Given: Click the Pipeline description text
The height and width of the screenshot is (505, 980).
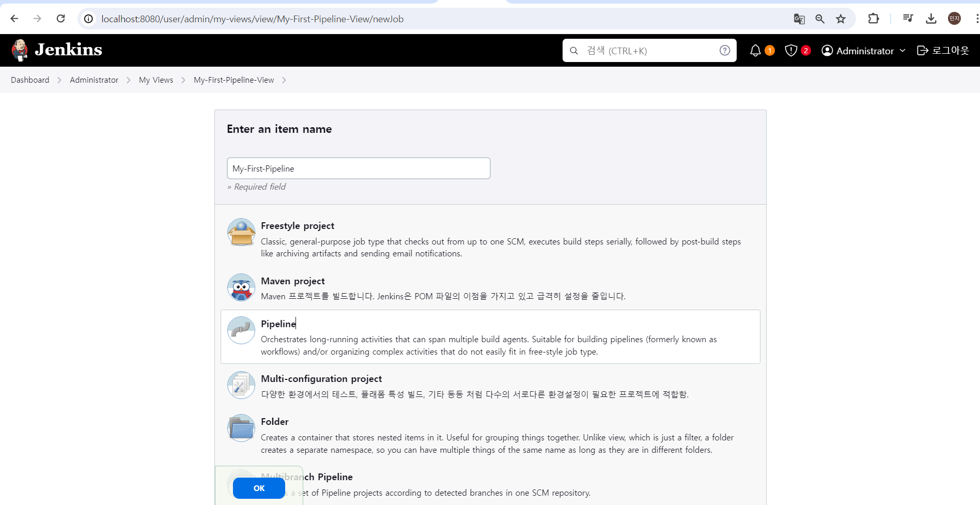Looking at the screenshot, I should [x=489, y=345].
